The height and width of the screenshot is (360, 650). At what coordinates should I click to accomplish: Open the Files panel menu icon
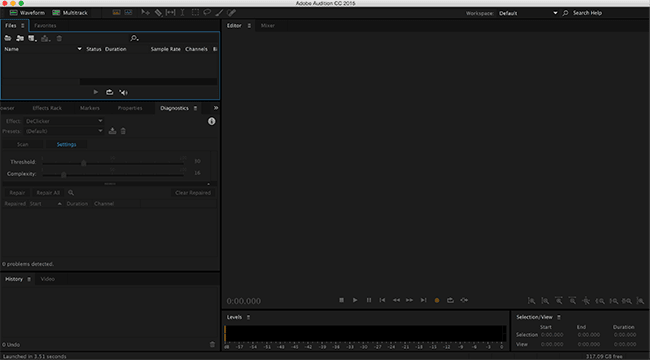coord(22,25)
